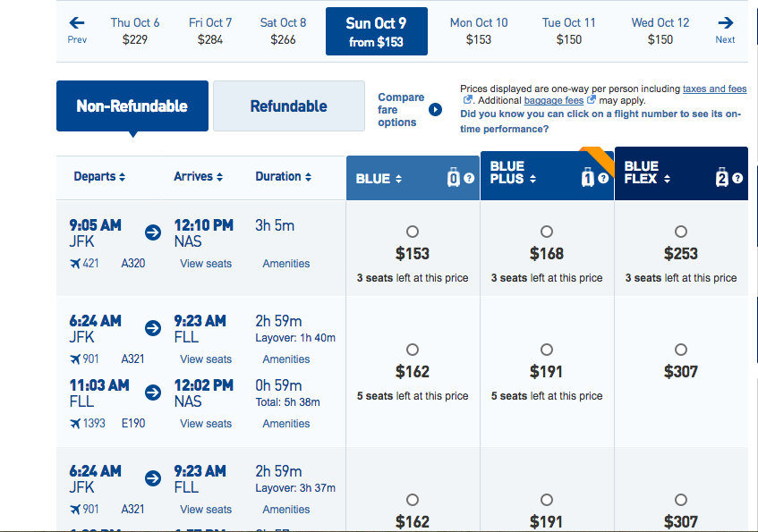Switch to the Refundable fares tab
This screenshot has width=758, height=532.
click(288, 106)
